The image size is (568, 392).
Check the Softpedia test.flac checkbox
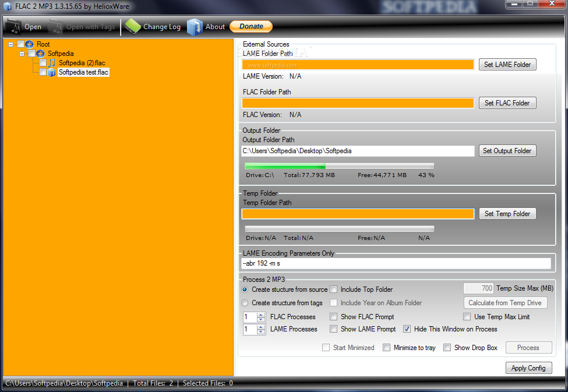coord(43,72)
